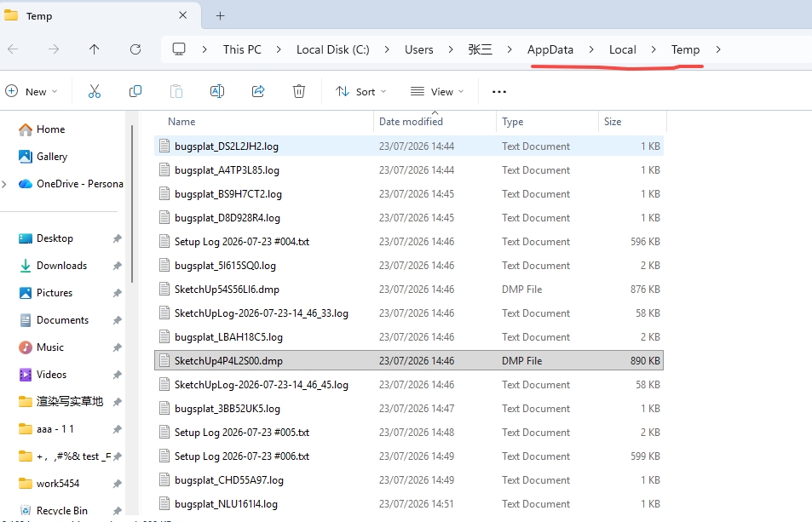812x522 pixels.
Task: Sort by the Size column header
Action: pos(612,122)
